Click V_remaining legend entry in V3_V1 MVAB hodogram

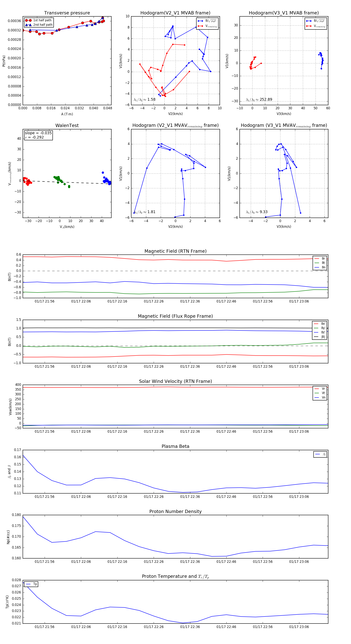point(316,26)
